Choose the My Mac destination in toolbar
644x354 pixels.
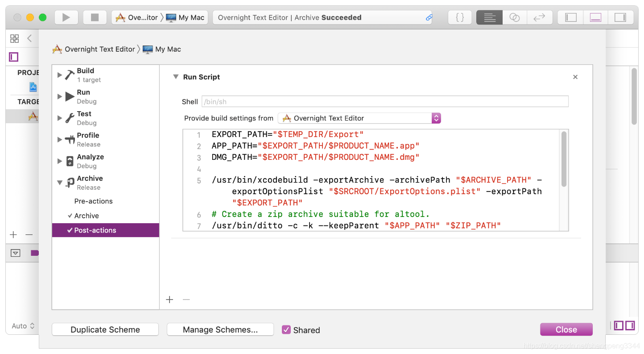tap(185, 17)
